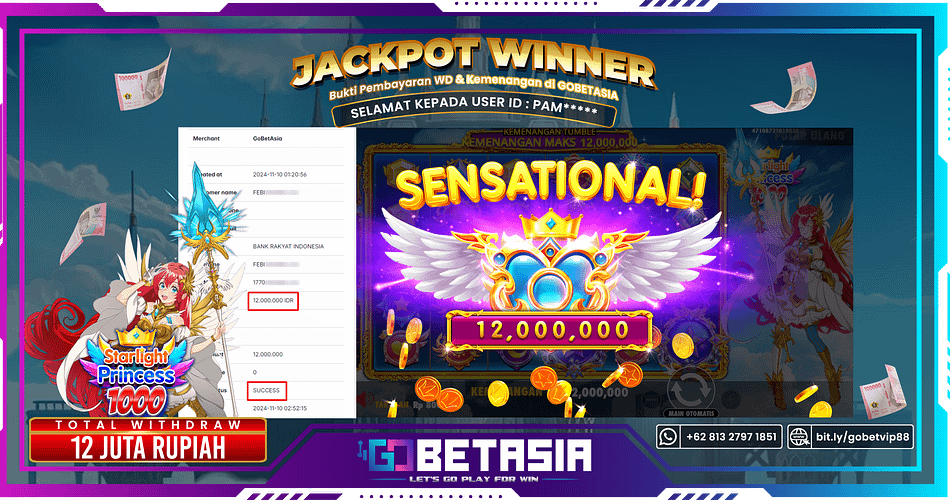Click the +62 813 2797 1851 phone number
The width and height of the screenshot is (950, 500).
(731, 437)
